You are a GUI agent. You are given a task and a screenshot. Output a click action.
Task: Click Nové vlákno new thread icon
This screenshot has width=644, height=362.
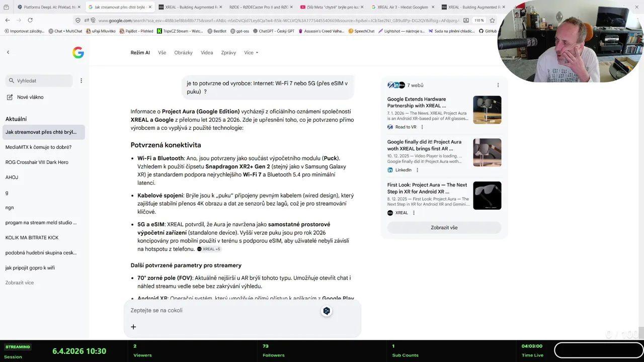point(10,97)
